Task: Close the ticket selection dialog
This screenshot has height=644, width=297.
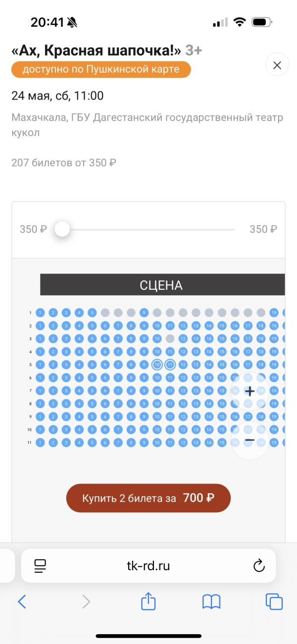Action: [x=277, y=65]
